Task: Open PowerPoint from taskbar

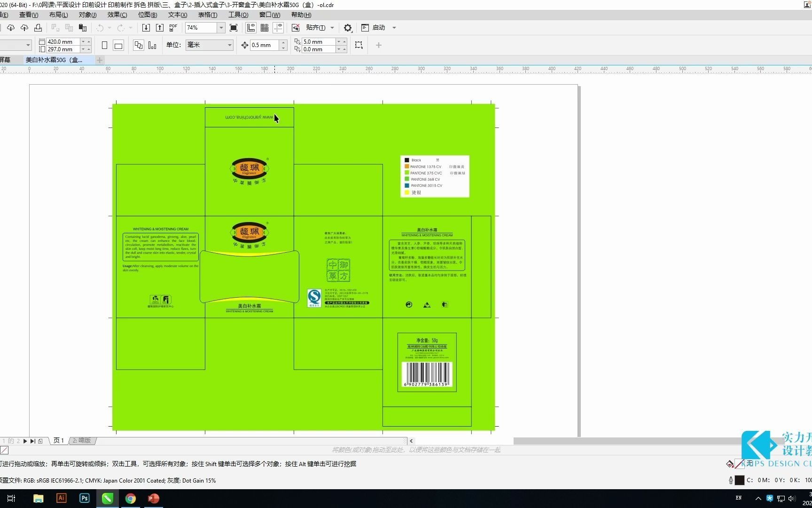Action: [x=154, y=498]
